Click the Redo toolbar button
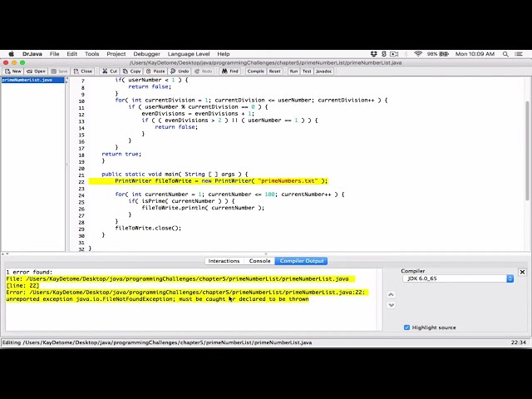Image resolution: width=532 pixels, height=399 pixels. tap(203, 71)
